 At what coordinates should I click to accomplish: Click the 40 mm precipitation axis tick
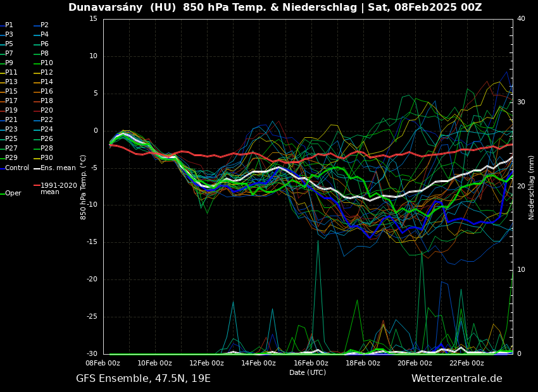coord(521,19)
